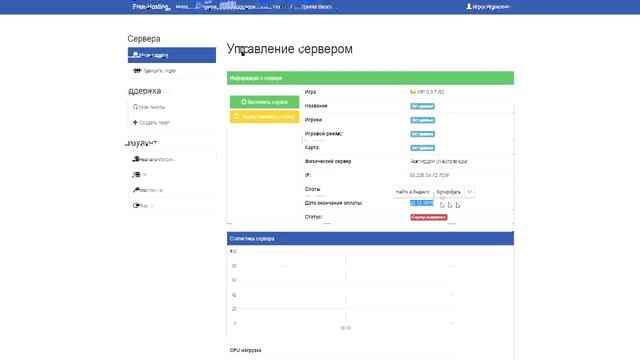The height and width of the screenshot is (360, 640).
Task: Click the physical server location value
Action: (439, 161)
